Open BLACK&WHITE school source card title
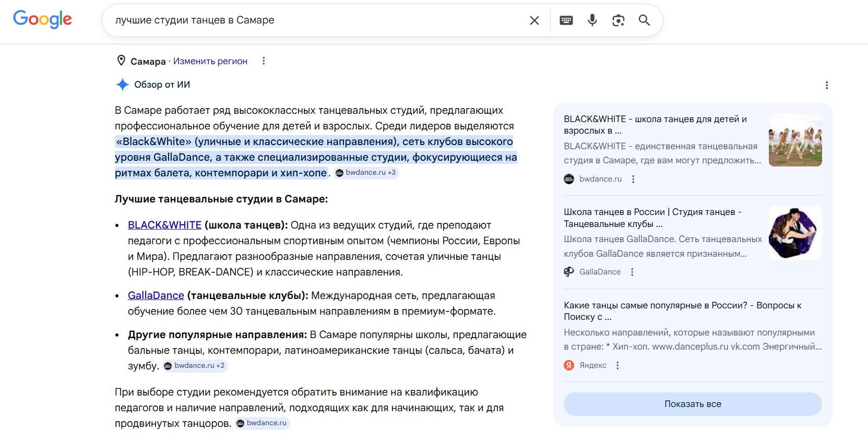This screenshot has height=443, width=868. 656,125
